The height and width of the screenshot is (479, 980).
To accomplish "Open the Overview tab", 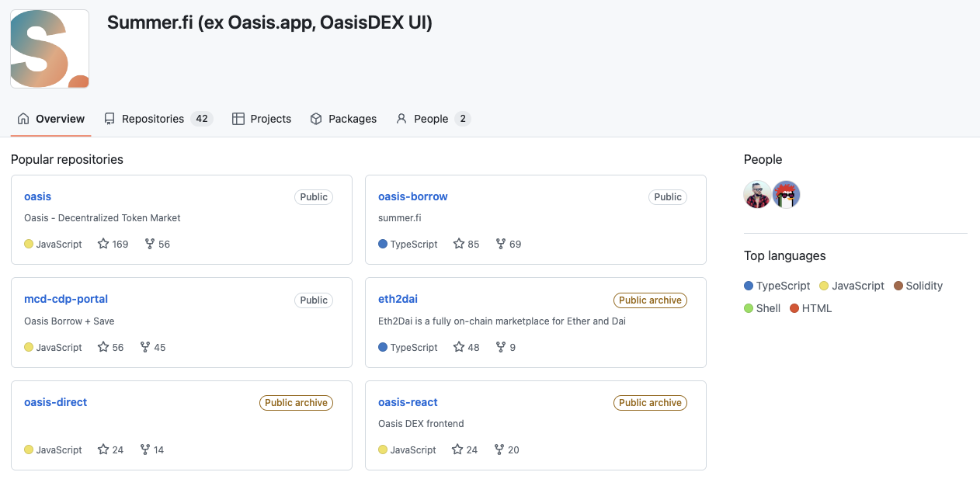I will (x=51, y=119).
